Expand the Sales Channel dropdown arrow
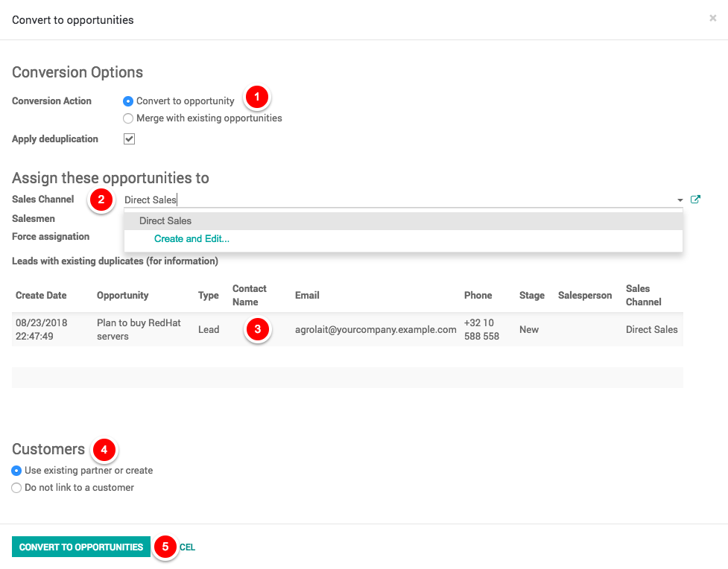Image resolution: width=728 pixels, height=569 pixels. (680, 200)
